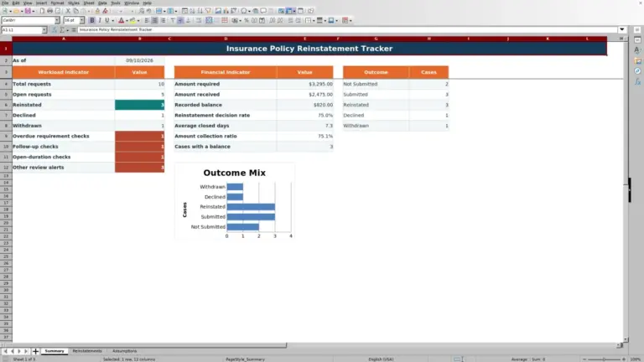Open the Save dropdown arrow
The width and height of the screenshot is (644, 362).
pyautogui.click(x=34, y=11)
